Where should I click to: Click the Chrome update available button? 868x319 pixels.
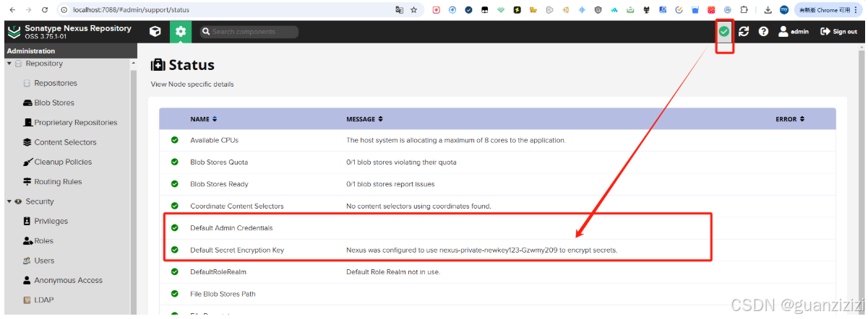[828, 10]
